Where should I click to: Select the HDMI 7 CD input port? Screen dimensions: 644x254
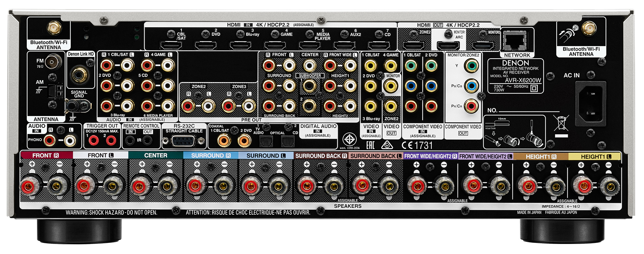(x=379, y=45)
